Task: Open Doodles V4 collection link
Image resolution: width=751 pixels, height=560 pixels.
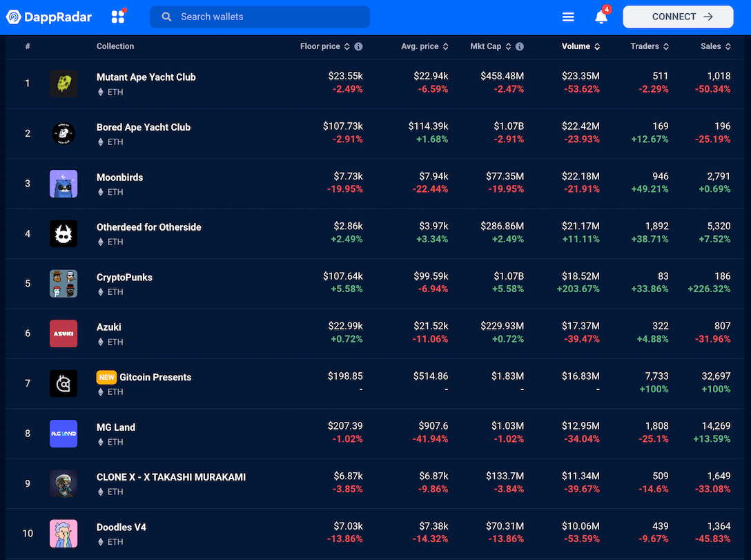Action: click(x=121, y=528)
